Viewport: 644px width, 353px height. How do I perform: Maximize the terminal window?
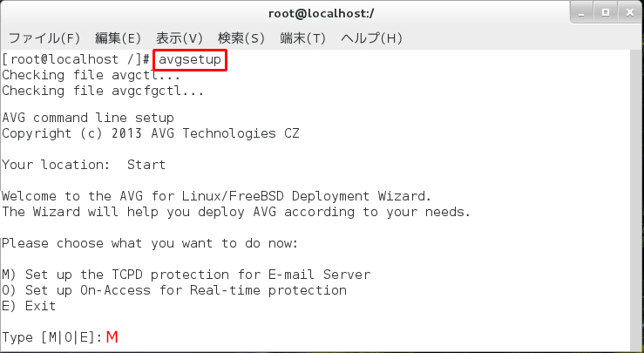click(x=605, y=11)
